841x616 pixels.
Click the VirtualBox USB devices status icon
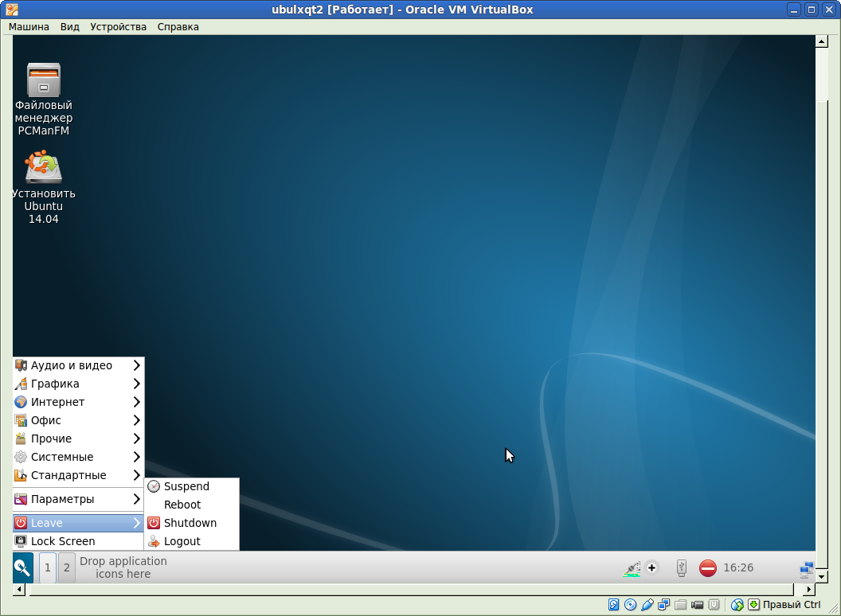(647, 605)
